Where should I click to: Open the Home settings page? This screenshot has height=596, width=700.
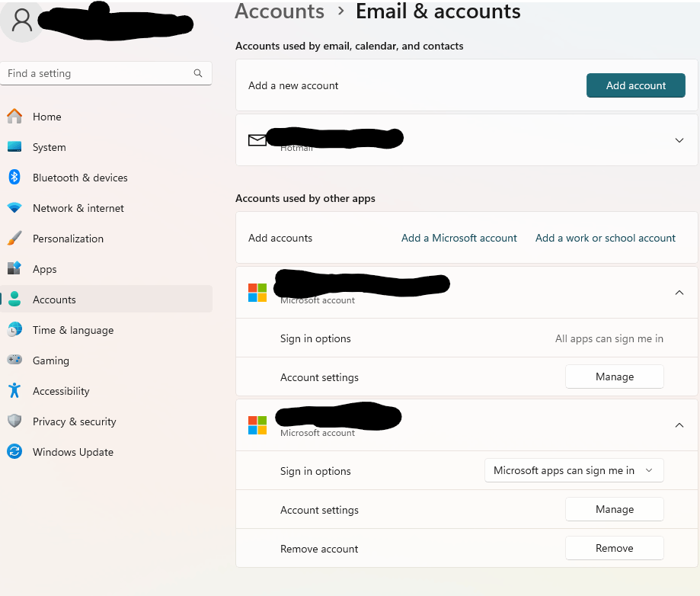click(106, 117)
